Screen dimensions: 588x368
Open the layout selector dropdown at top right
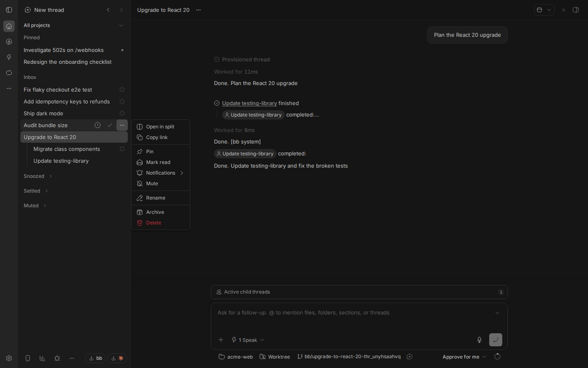[x=544, y=10]
